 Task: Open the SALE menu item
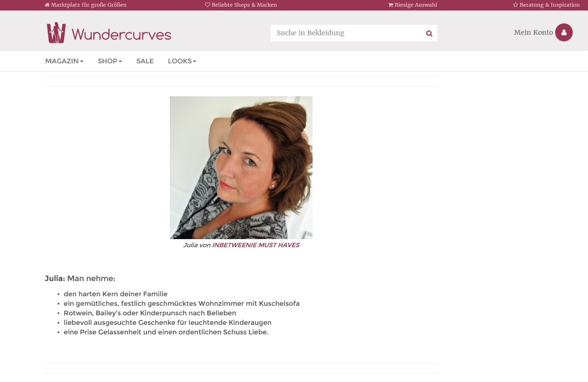[145, 61]
